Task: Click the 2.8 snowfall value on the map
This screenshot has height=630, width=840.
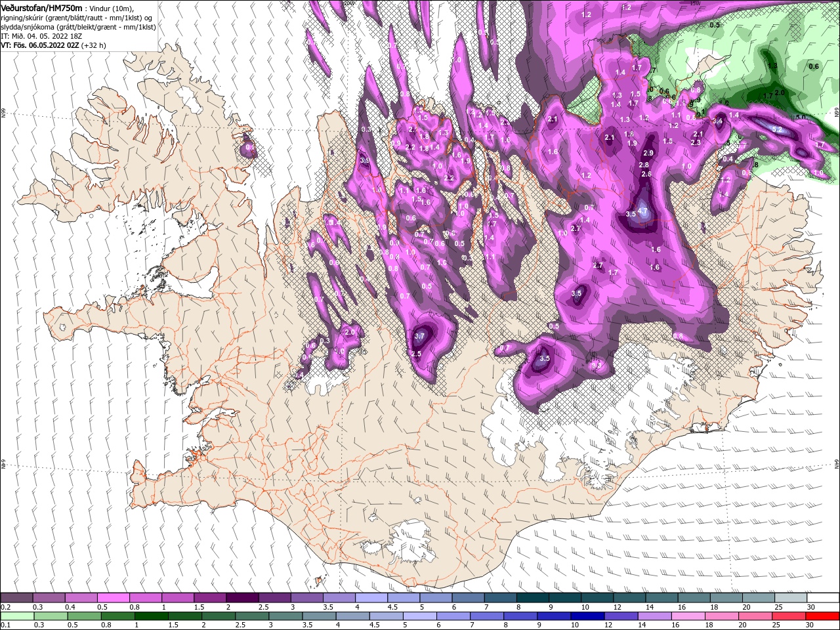Action: (644, 165)
